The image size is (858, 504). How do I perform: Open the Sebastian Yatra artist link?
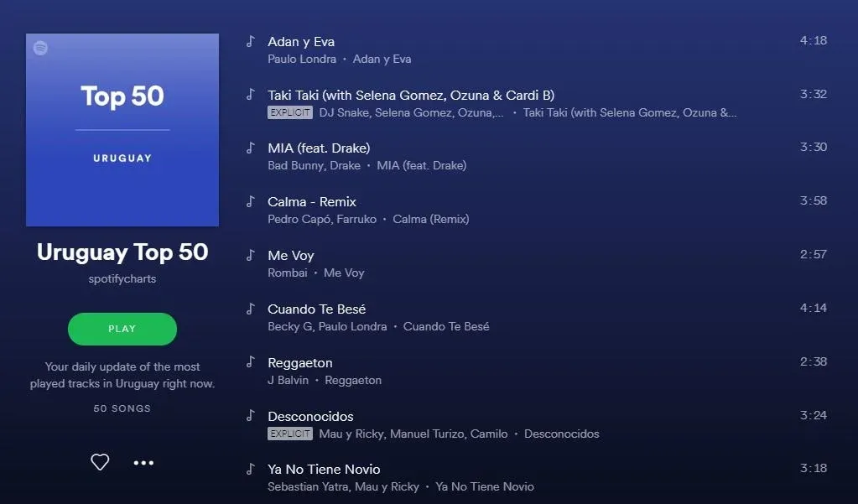click(x=308, y=486)
